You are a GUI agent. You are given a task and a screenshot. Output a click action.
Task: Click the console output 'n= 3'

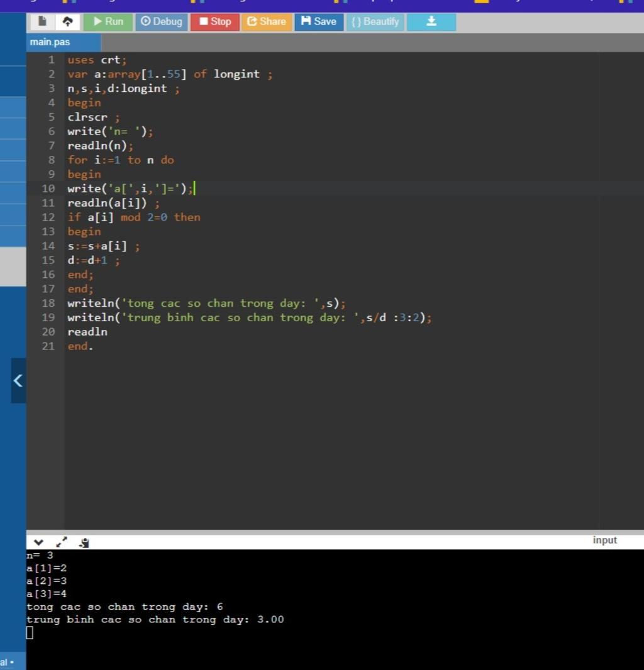40,555
